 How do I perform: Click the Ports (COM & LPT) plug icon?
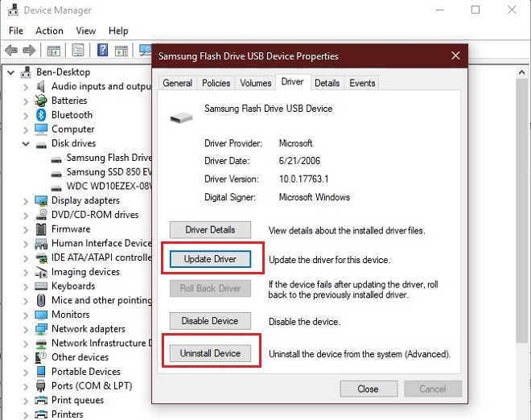pyautogui.click(x=41, y=385)
